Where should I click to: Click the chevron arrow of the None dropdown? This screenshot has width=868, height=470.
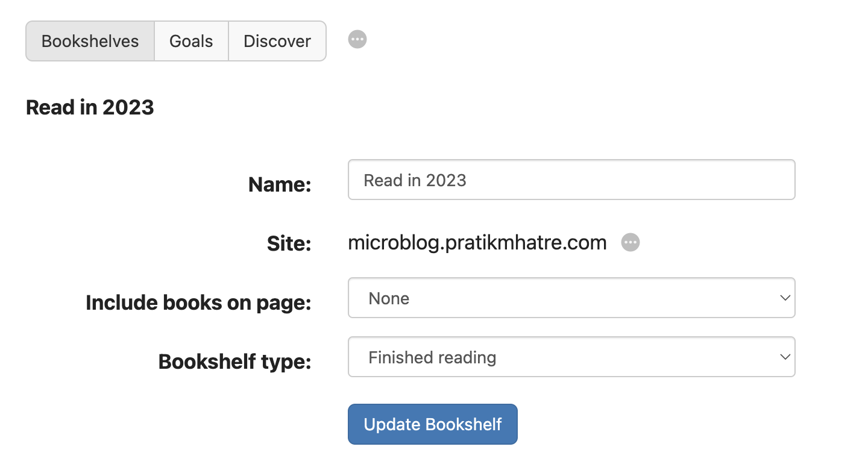(x=785, y=298)
